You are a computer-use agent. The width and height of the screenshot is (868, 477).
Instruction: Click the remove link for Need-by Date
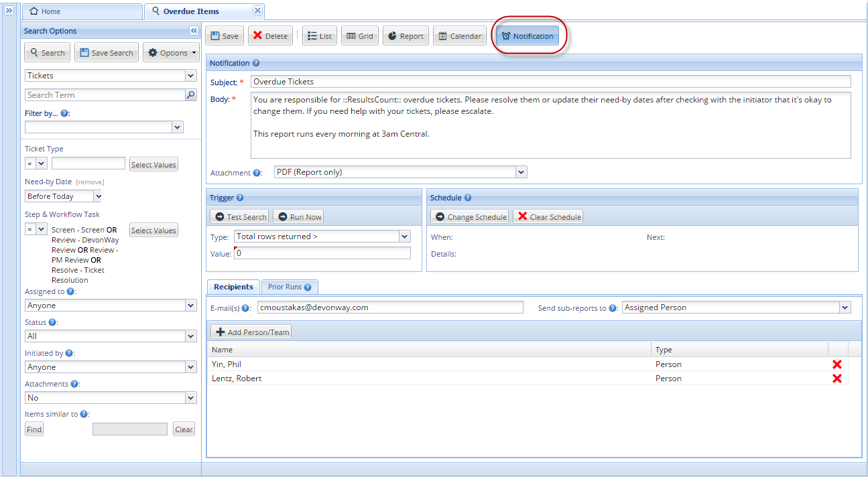(x=90, y=182)
